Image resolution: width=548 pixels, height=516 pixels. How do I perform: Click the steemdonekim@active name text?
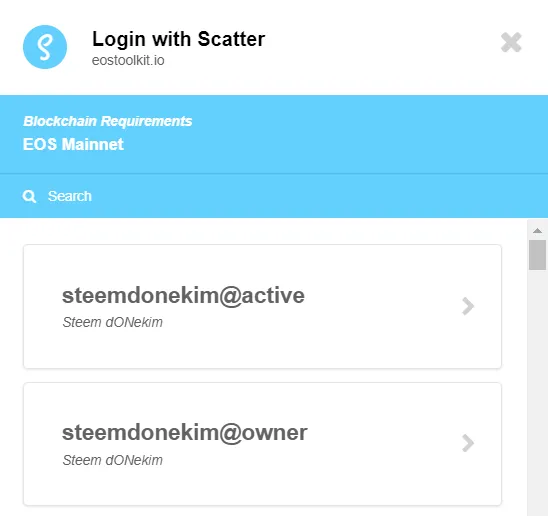click(183, 295)
